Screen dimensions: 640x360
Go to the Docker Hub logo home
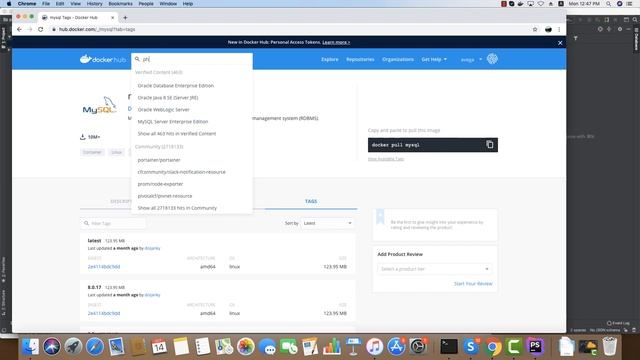tap(103, 59)
